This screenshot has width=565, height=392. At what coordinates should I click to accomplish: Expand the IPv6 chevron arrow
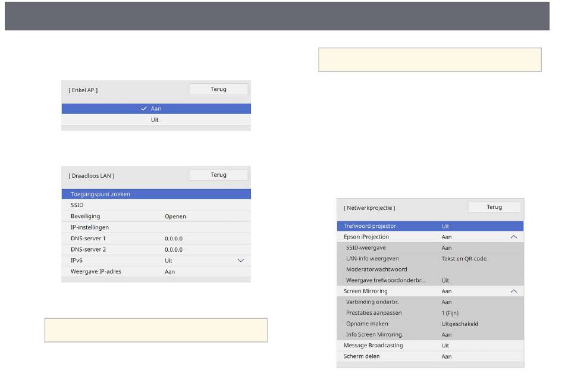click(241, 261)
